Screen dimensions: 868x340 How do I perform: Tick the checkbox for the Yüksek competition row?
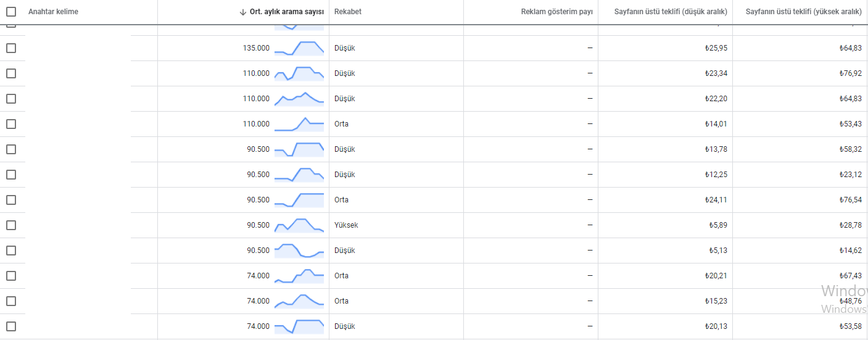point(11,225)
